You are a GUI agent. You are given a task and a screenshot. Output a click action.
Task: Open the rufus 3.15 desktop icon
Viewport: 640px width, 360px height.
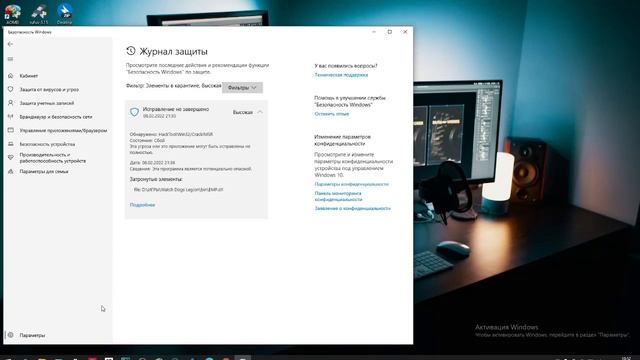tap(39, 13)
